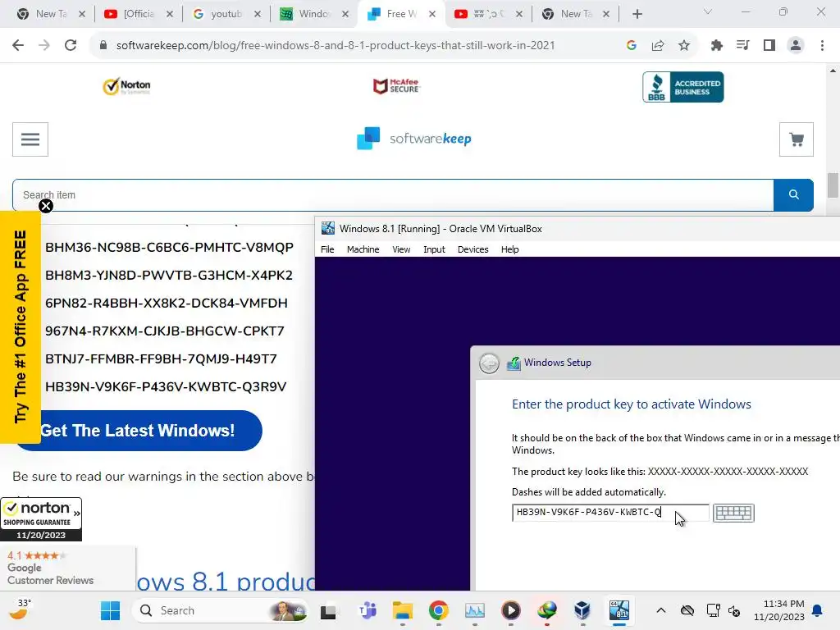The image size is (840, 630).
Task: Click in the product key input field
Action: [610, 512]
